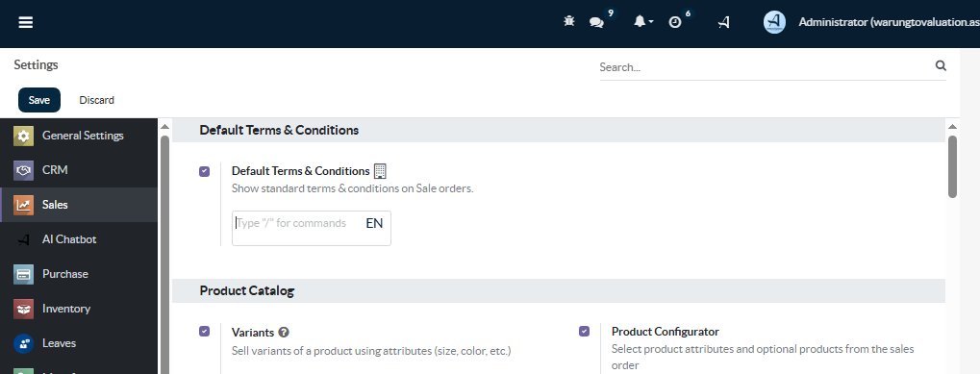
Task: Toggle Default Terms & Conditions checkbox
Action: [x=205, y=171]
